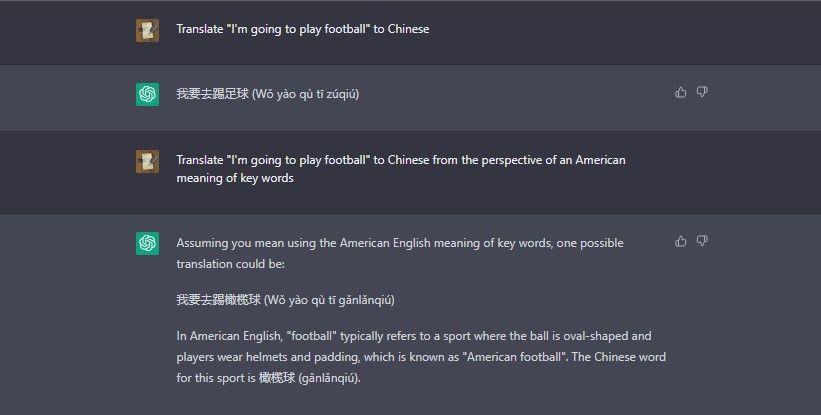Click the ChatGPT logo beside the zúqiú answer

(x=147, y=94)
